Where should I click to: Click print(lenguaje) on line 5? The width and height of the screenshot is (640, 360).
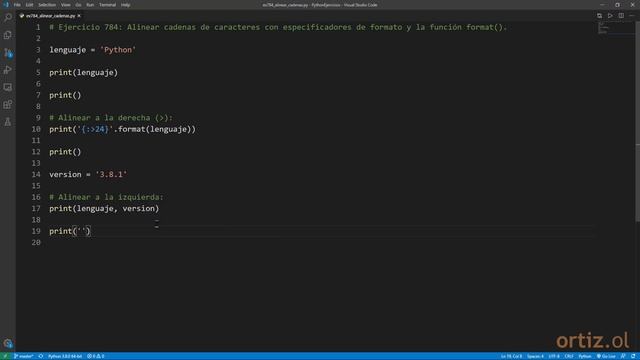(x=84, y=73)
